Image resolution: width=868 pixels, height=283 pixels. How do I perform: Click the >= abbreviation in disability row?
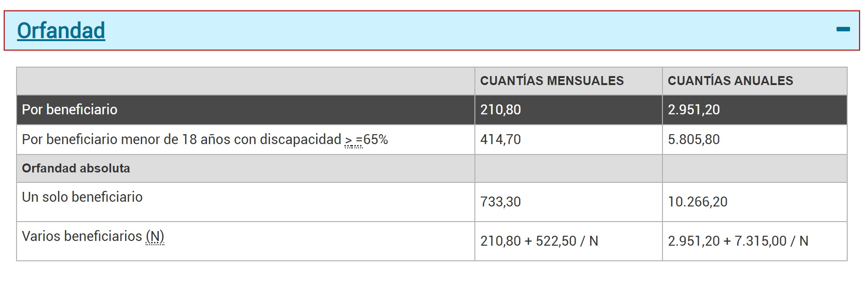click(354, 140)
